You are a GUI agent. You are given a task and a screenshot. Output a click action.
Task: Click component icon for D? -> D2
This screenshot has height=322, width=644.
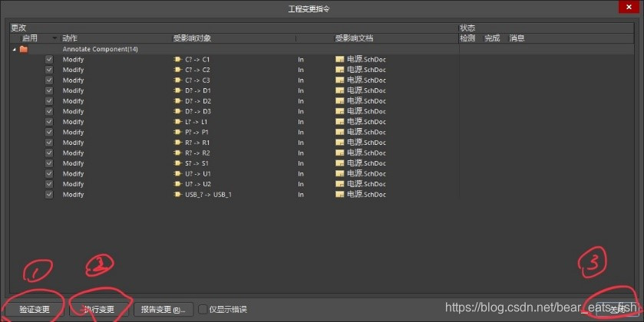point(177,101)
